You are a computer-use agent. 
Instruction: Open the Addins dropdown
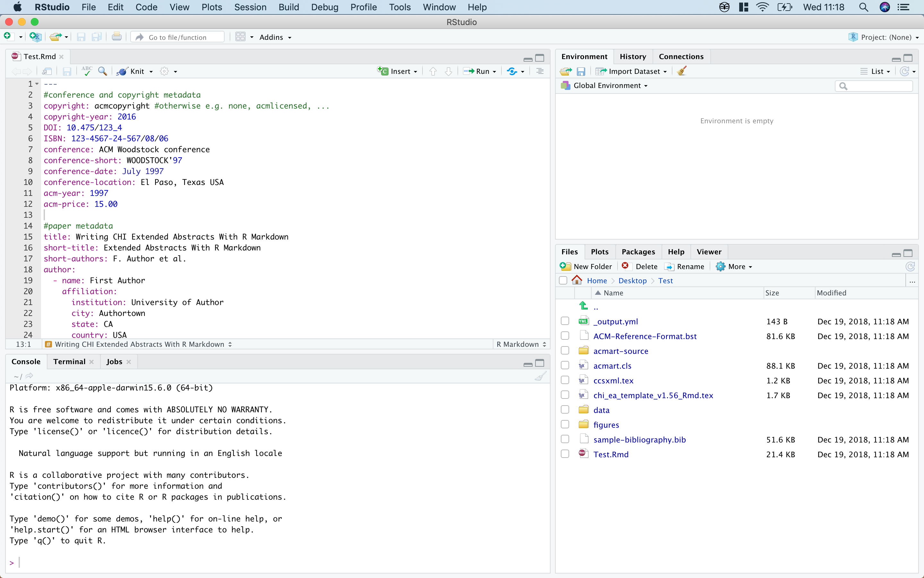pos(275,37)
